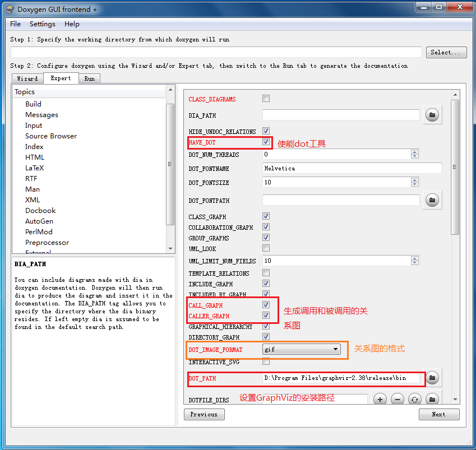Enable INTERACTIVE_SVG checkbox
This screenshot has height=450, width=476.
266,361
